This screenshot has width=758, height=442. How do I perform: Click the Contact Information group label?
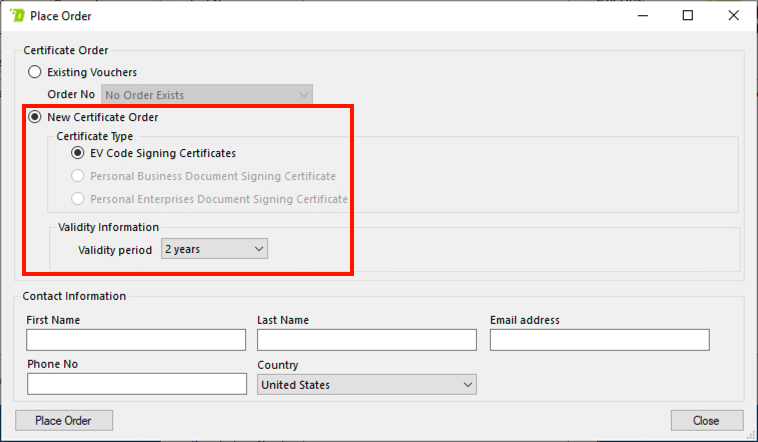click(75, 296)
